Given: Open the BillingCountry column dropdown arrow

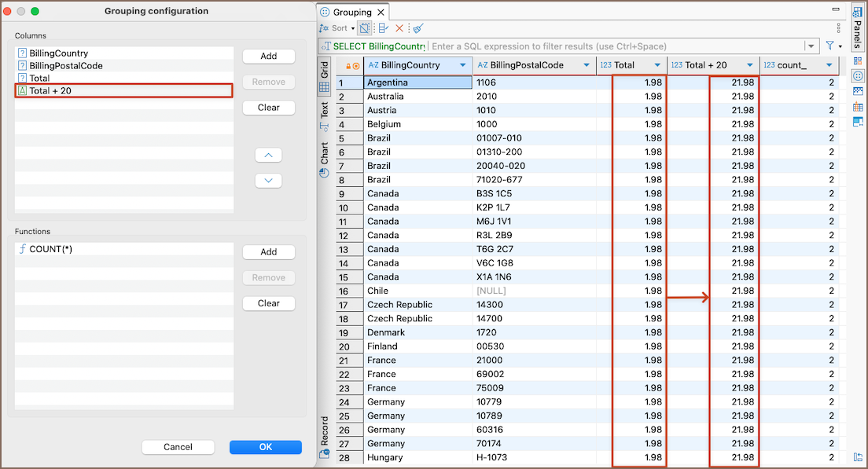Looking at the screenshot, I should [x=463, y=66].
